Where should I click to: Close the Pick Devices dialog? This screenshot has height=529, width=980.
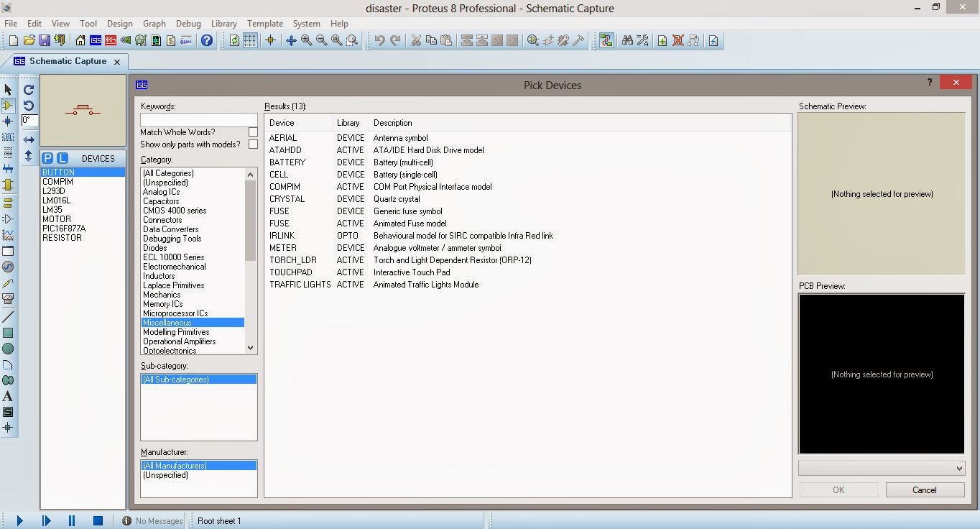(x=956, y=83)
